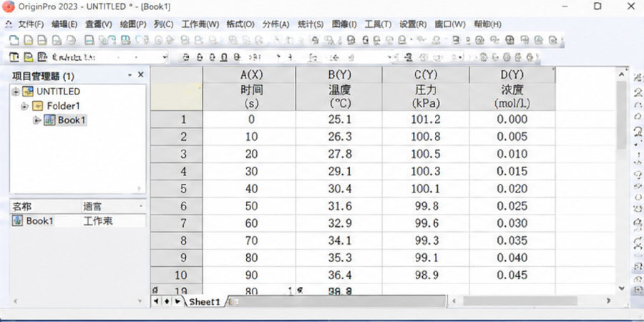
Task: Click the Book1 workbook icon in tree
Action: tap(49, 120)
